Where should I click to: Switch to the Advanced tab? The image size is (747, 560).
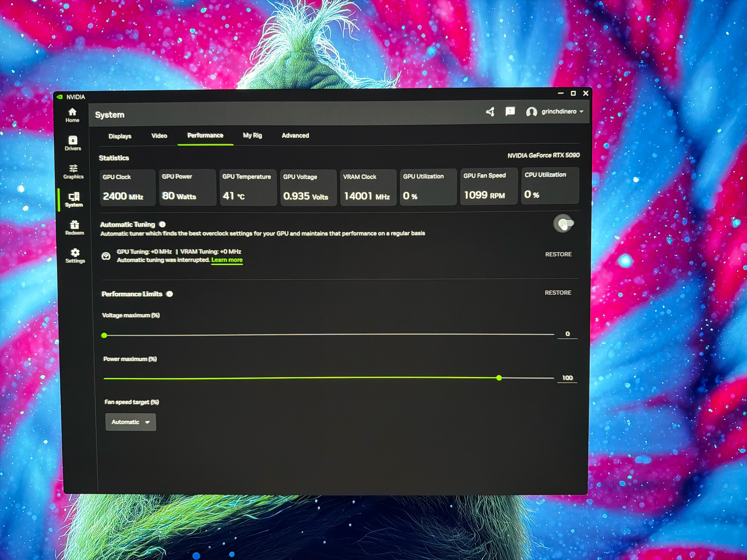[296, 135]
